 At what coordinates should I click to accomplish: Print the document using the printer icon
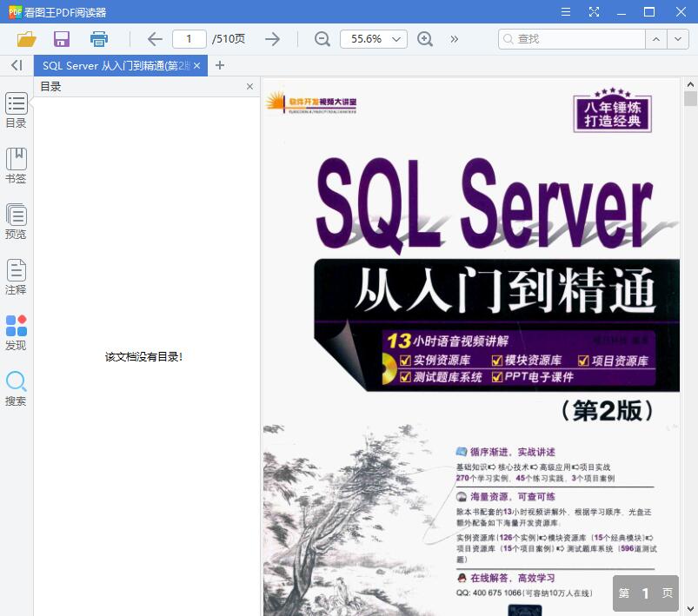tap(99, 39)
